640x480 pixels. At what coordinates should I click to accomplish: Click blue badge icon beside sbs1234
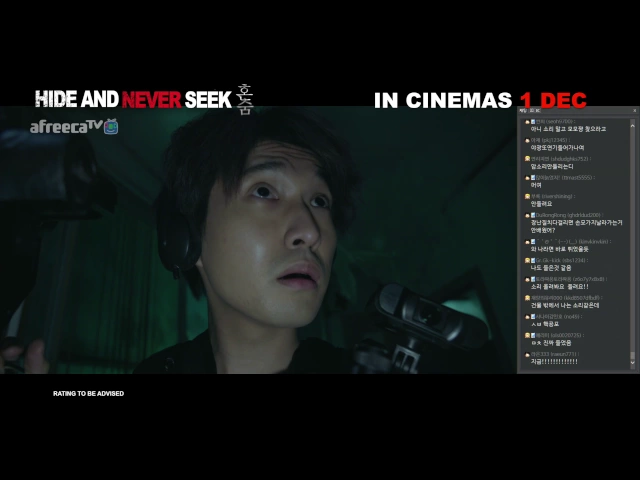click(x=533, y=260)
